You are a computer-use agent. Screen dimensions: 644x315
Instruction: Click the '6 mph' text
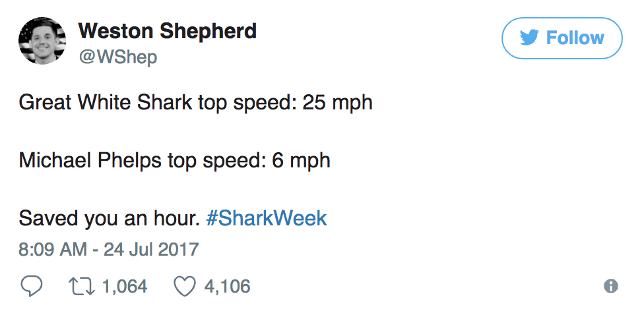(301, 161)
